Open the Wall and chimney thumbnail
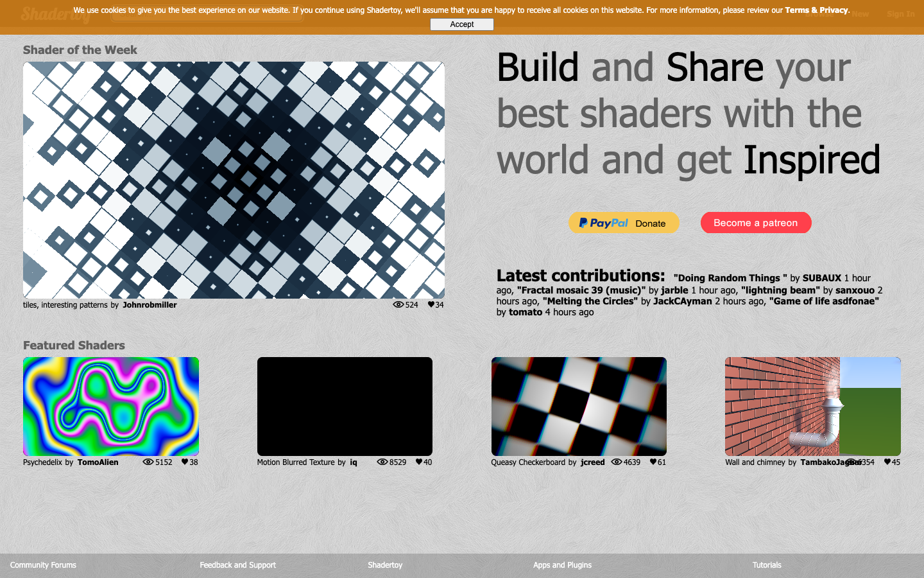 (x=813, y=407)
